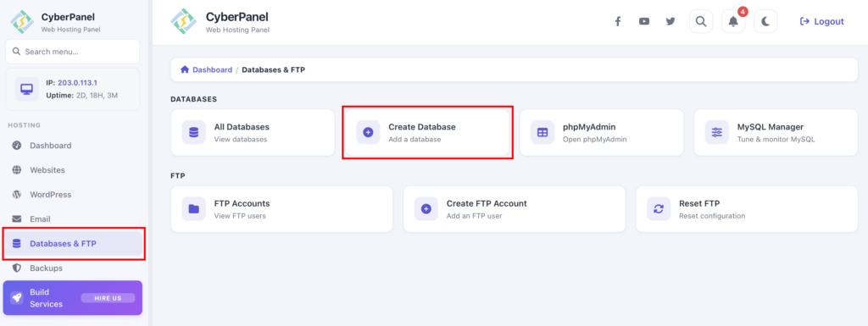Screen dimensions: 868x326
Task: Click the FTP Accounts folder icon
Action: [x=194, y=209]
